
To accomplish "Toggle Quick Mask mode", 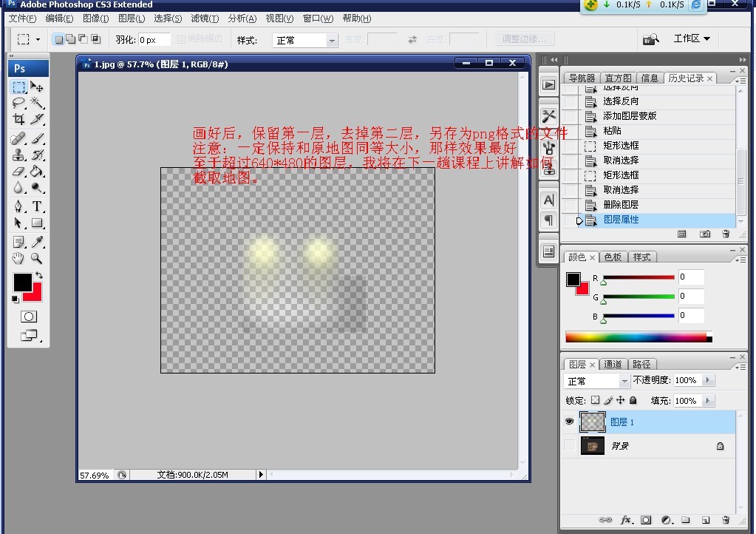I will click(x=28, y=317).
